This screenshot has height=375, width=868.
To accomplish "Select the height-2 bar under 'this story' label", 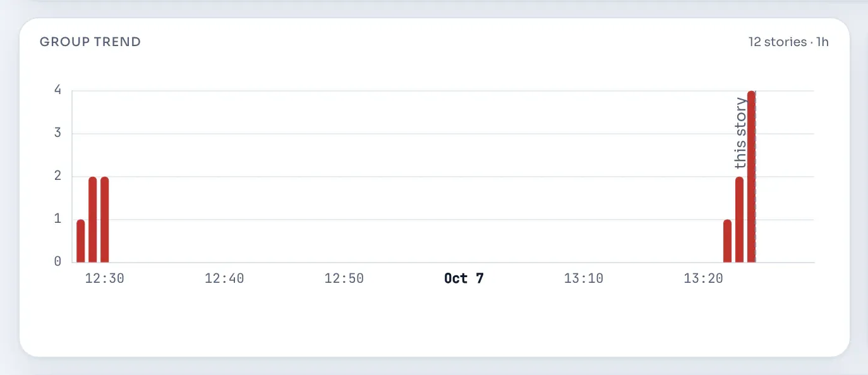I will [739, 220].
